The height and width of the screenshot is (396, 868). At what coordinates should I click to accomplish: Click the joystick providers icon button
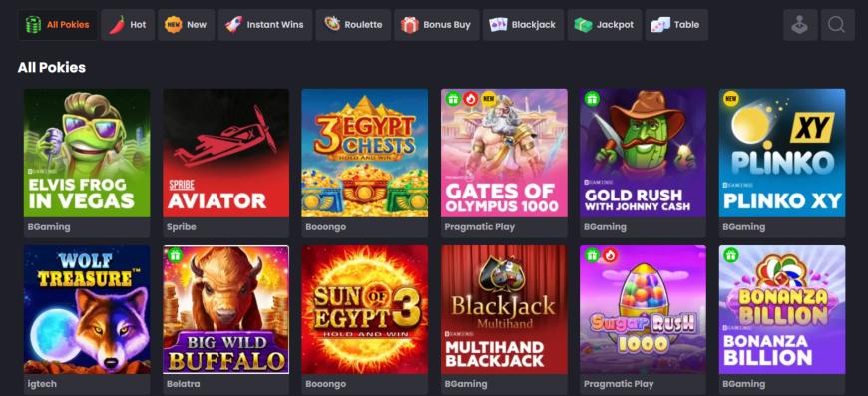[x=800, y=25]
